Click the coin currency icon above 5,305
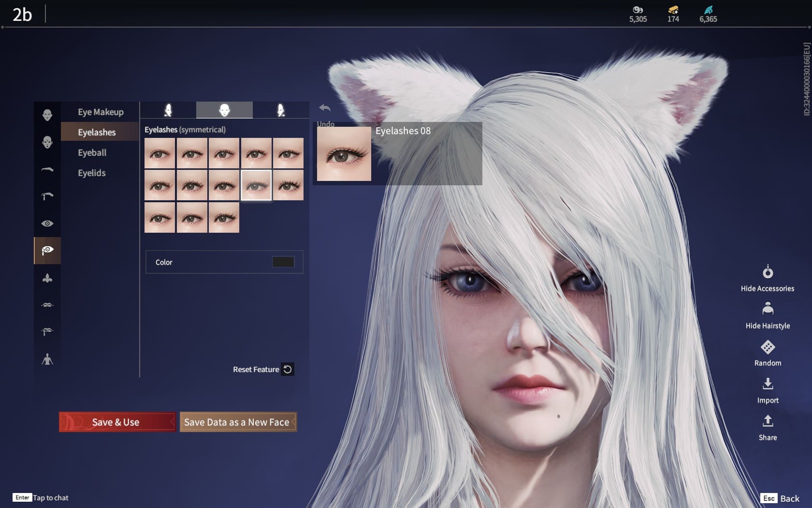 tap(638, 10)
